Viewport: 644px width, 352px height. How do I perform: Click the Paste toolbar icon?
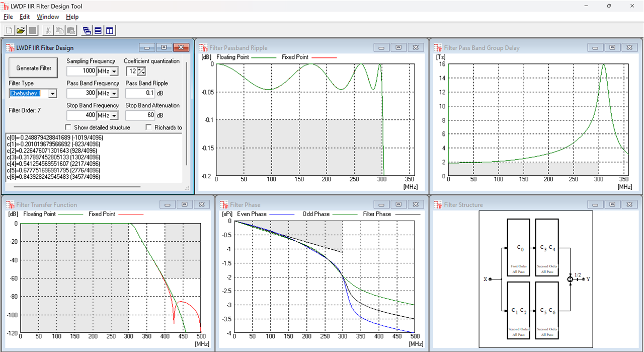click(71, 30)
